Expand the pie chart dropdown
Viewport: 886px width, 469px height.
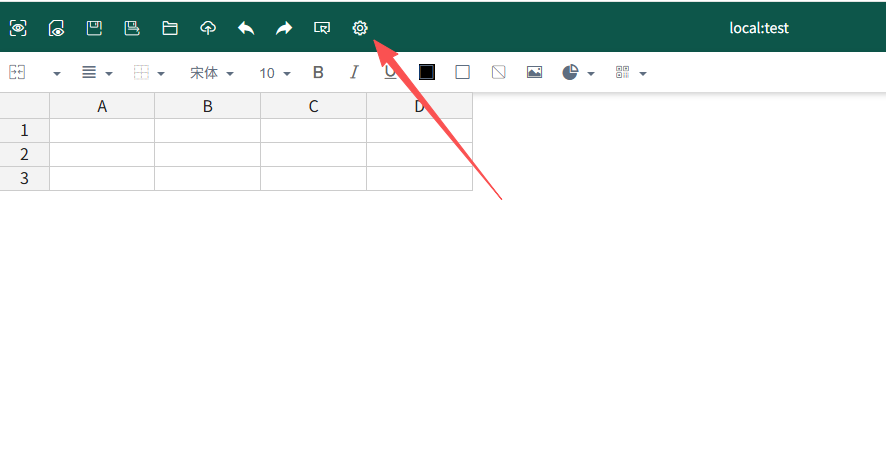(591, 73)
